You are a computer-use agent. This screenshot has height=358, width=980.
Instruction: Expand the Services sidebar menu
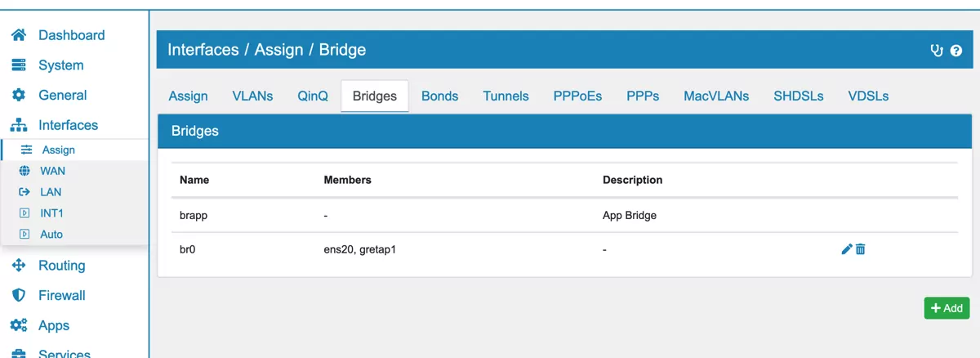[x=65, y=353]
